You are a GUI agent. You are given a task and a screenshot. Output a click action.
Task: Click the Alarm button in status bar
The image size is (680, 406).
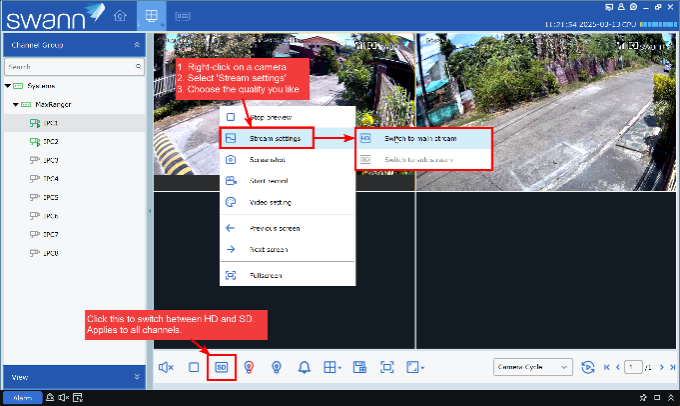(x=23, y=398)
